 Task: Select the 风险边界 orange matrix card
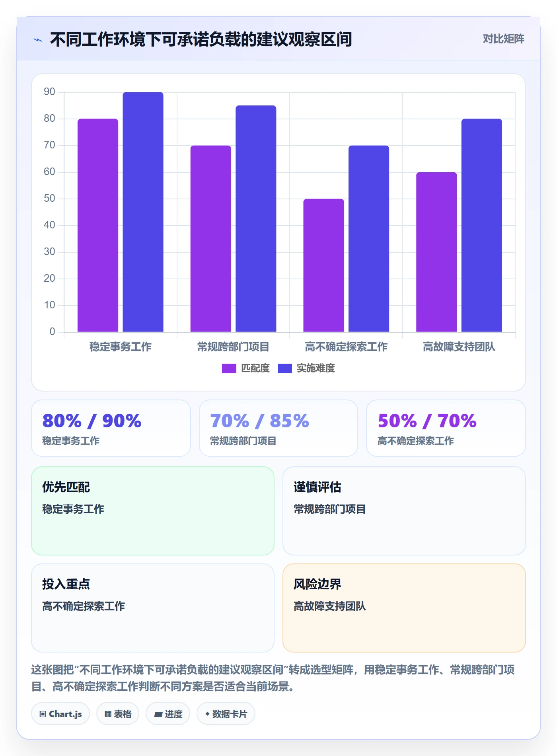click(x=404, y=608)
